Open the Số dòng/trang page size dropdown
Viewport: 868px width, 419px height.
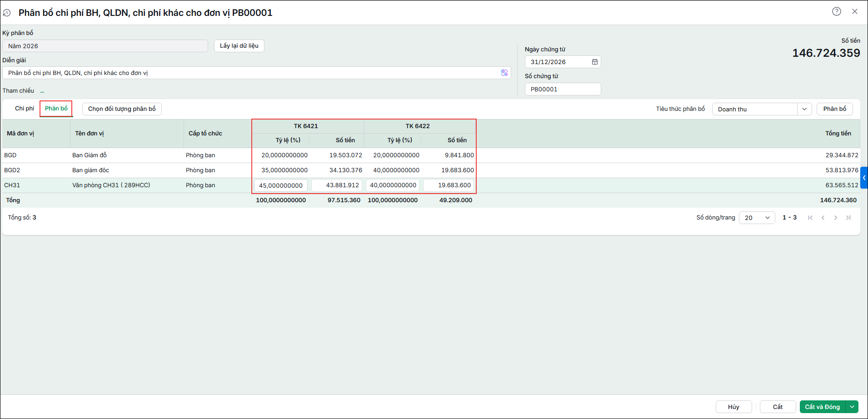(x=757, y=218)
